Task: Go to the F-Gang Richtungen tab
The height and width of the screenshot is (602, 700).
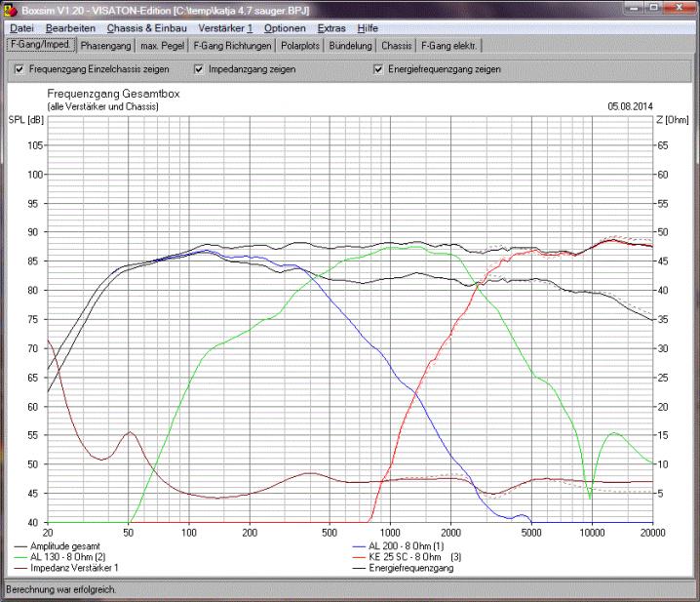Action: pos(232,46)
